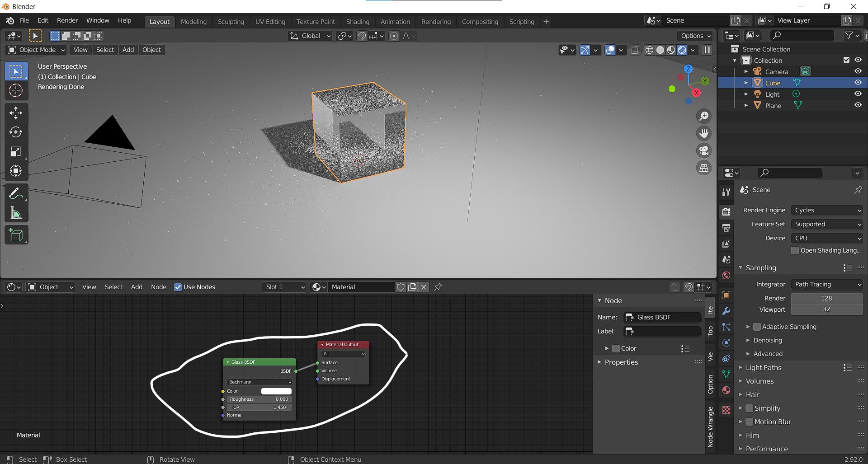Unlink the Material with the X button
This screenshot has width=868, height=464.
point(424,287)
